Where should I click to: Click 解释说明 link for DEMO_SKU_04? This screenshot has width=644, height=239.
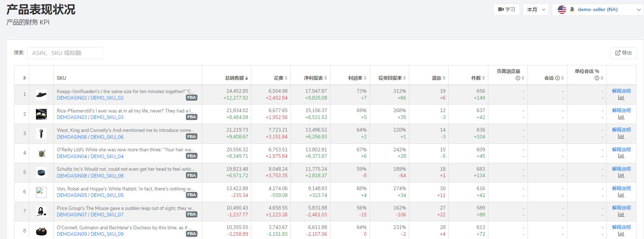[x=621, y=150]
